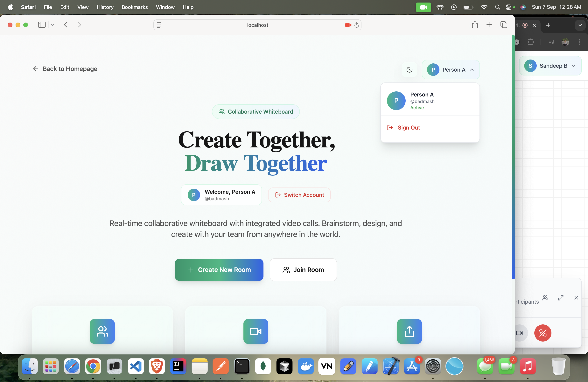This screenshot has height=382, width=588.
Task: Go Back to Homepage link
Action: pos(65,69)
